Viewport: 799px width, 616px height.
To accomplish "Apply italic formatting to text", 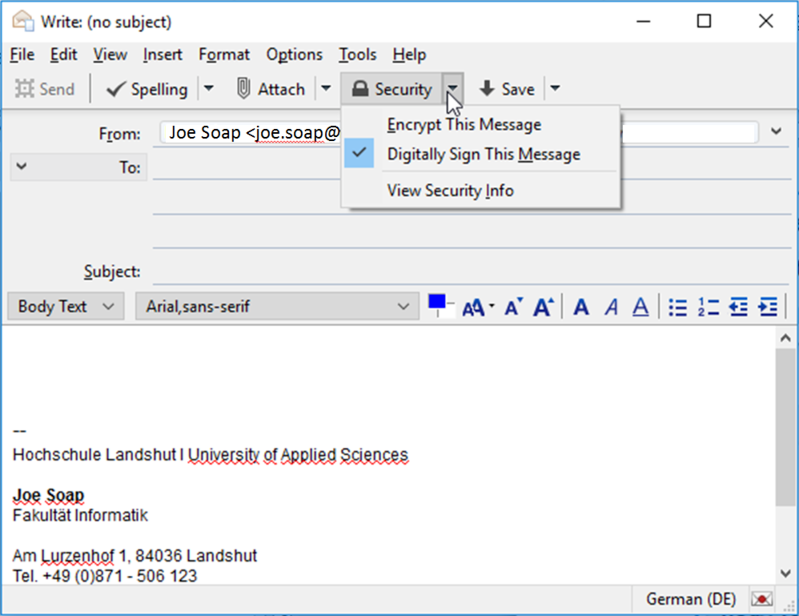I will pos(611,307).
